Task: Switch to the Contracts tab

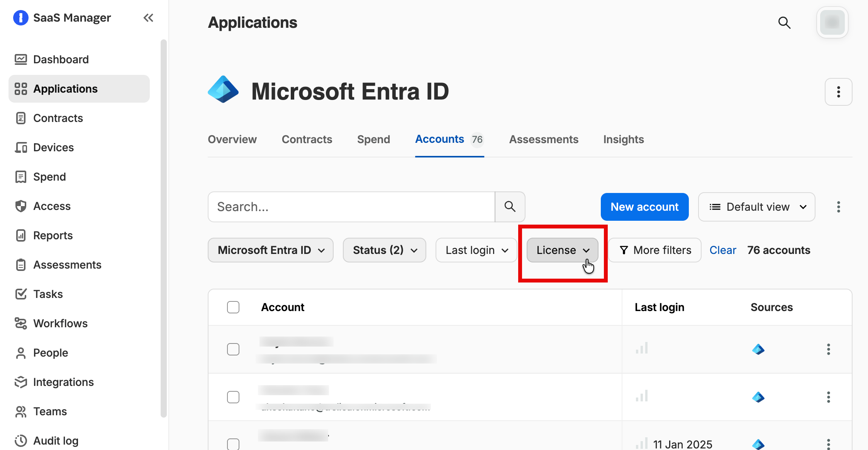Action: click(307, 139)
